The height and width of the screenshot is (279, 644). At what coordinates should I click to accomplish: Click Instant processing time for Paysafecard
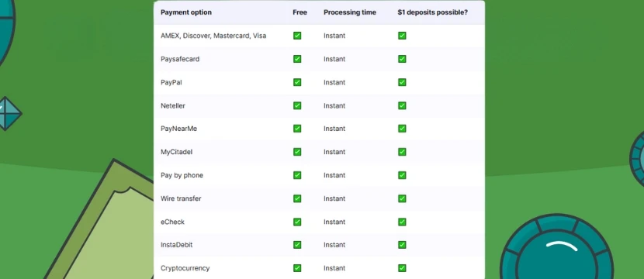[334, 59]
